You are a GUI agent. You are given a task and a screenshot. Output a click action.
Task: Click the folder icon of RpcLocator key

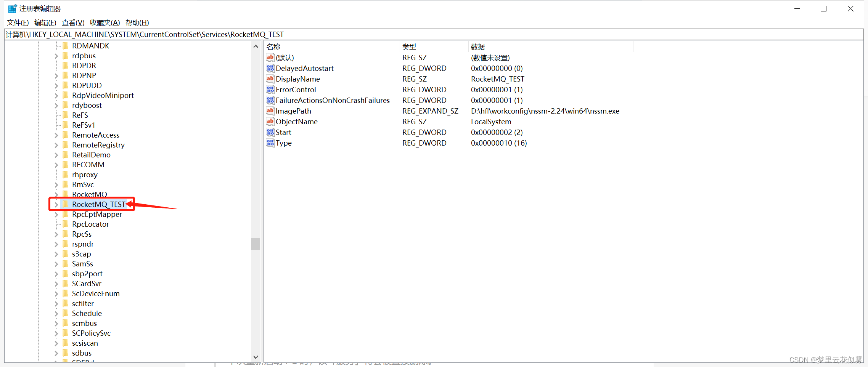click(65, 224)
